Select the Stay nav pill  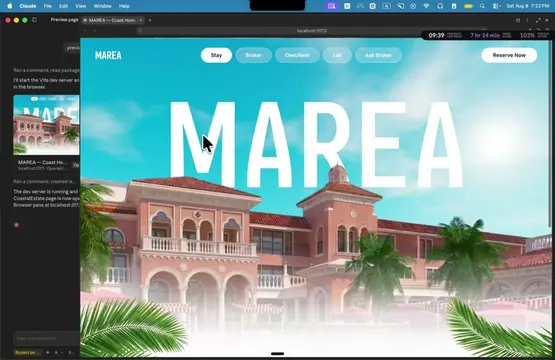click(216, 55)
